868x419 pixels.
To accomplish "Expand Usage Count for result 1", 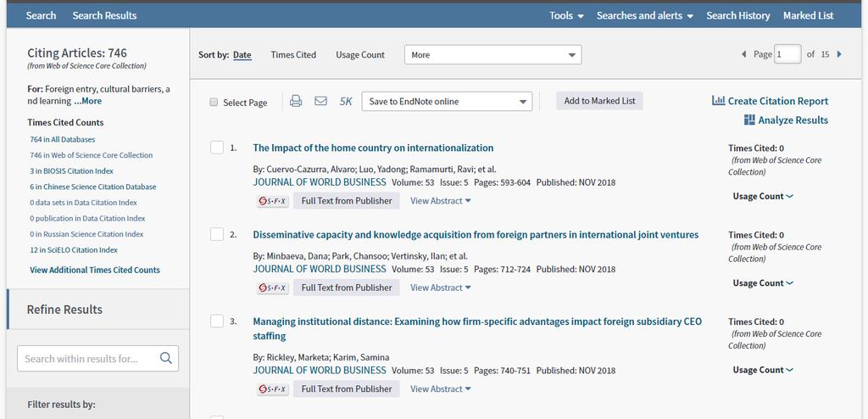I will coord(763,196).
